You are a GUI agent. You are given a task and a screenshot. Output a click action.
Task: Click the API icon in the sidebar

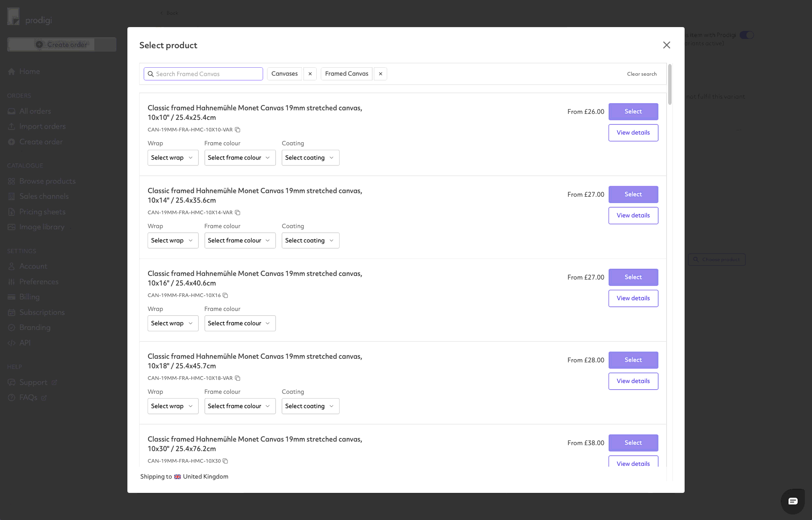(x=11, y=343)
